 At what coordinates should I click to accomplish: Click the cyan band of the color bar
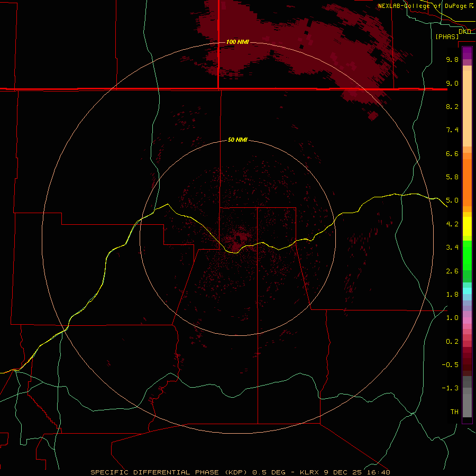pyautogui.click(x=467, y=290)
